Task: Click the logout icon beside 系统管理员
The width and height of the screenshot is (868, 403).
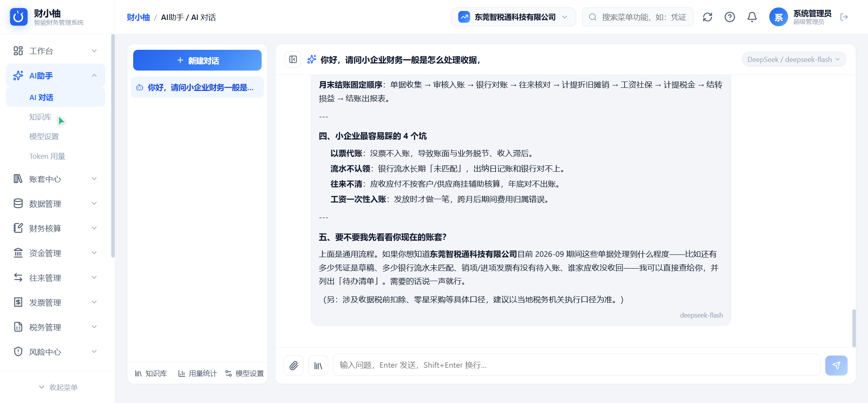Action: click(x=844, y=17)
